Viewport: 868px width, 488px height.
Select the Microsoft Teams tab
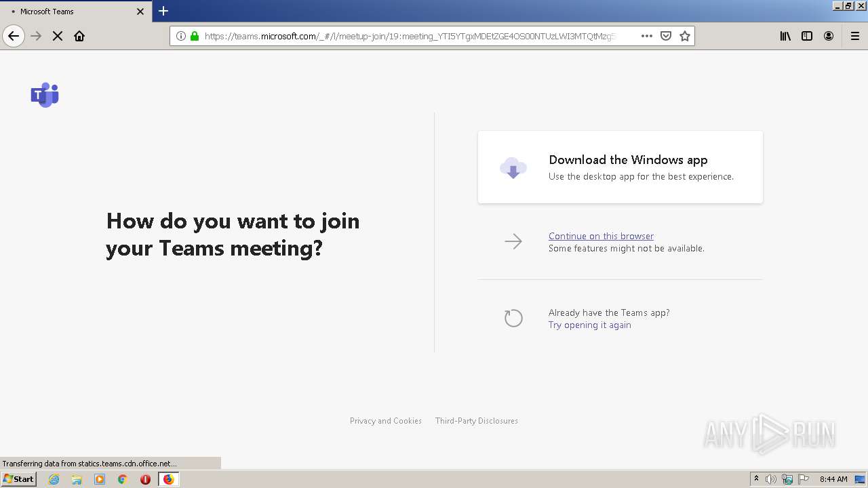click(77, 12)
